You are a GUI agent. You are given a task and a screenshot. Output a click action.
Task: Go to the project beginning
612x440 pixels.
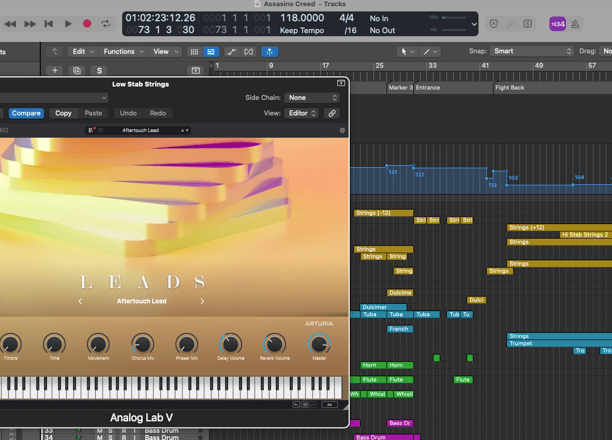49,24
